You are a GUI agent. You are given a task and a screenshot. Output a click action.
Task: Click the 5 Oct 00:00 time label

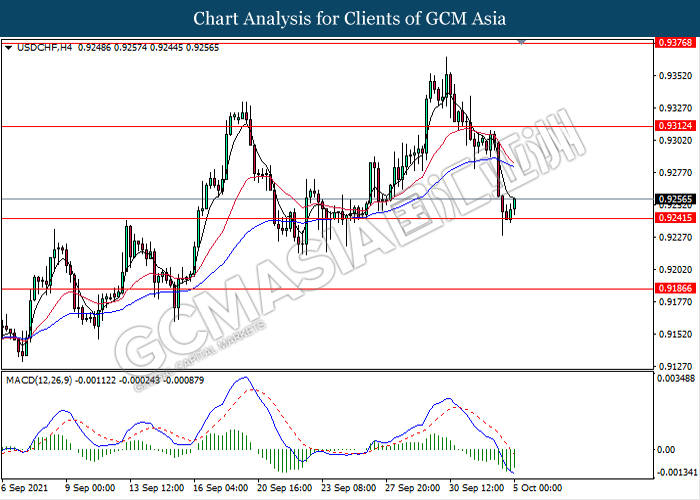pos(538,488)
